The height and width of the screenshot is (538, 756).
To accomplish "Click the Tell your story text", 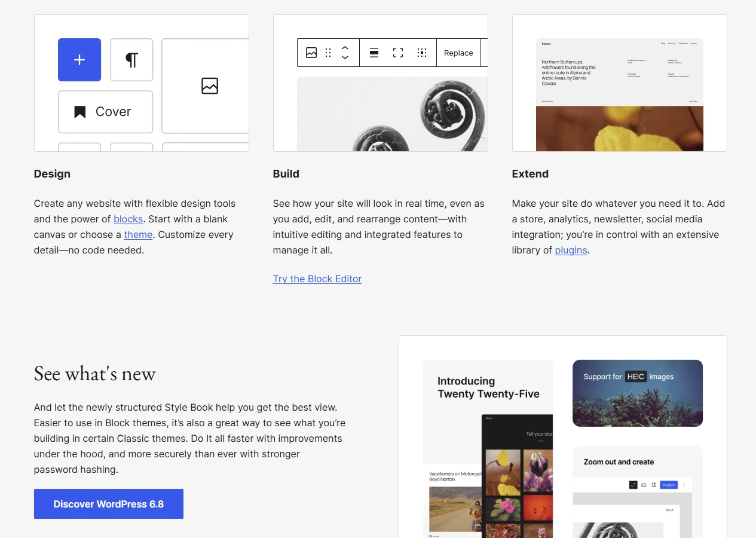I will point(539,434).
